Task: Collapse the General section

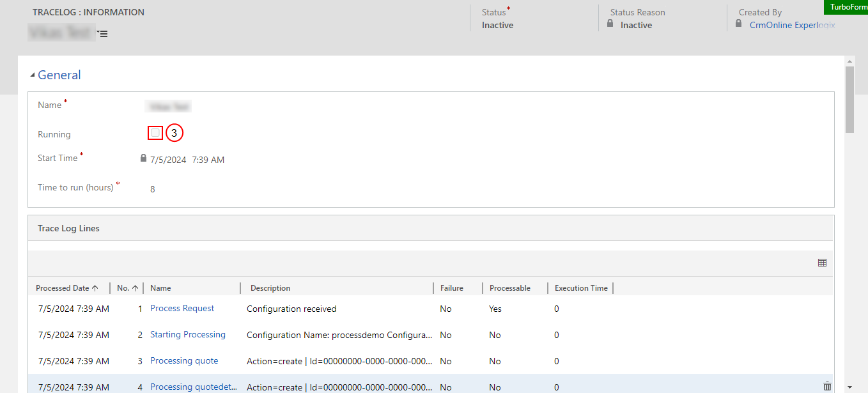Action: (33, 75)
